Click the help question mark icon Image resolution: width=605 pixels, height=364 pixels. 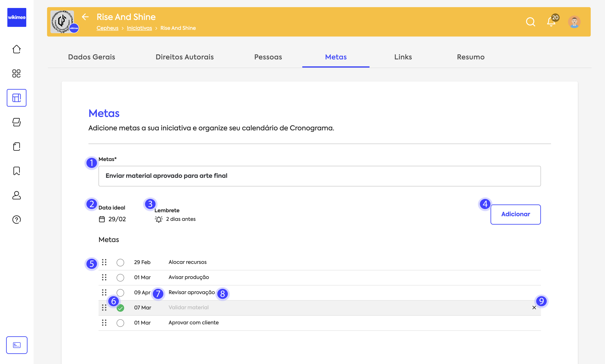tap(16, 220)
